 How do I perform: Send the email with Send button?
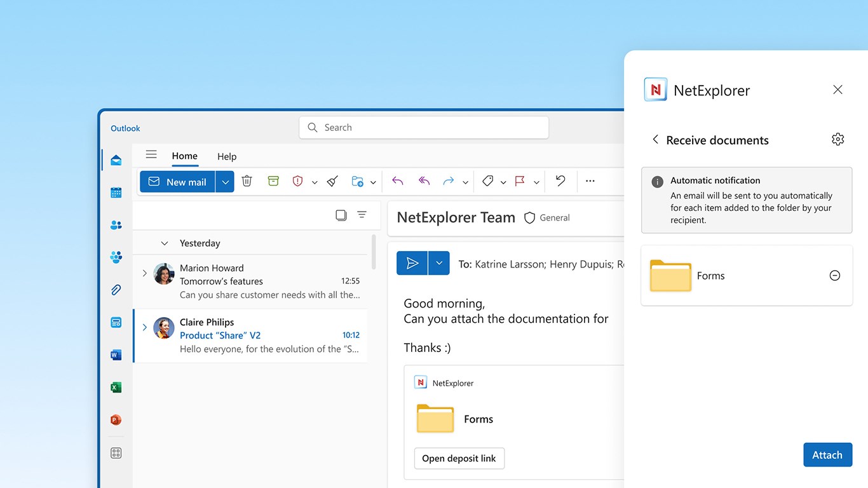coord(412,263)
